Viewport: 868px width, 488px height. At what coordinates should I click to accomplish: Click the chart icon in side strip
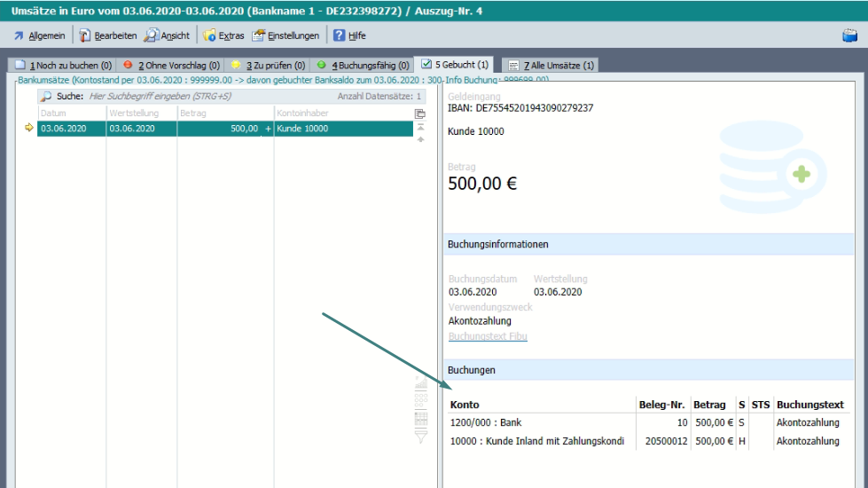[x=421, y=383]
